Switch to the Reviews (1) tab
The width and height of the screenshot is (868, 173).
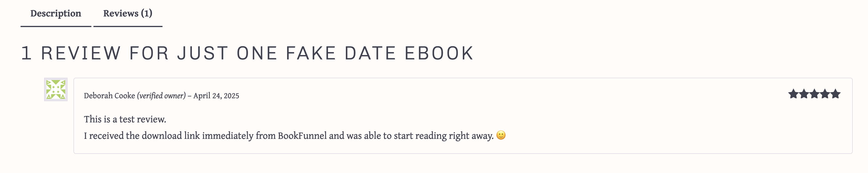click(127, 14)
